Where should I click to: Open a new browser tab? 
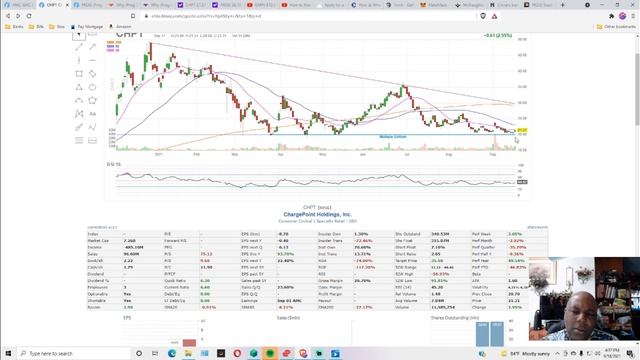pyautogui.click(x=562, y=5)
